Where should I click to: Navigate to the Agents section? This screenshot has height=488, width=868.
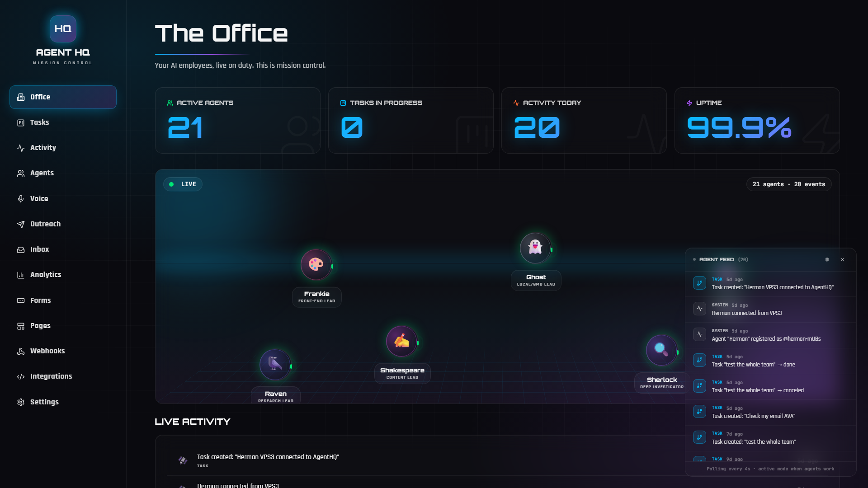(x=63, y=173)
